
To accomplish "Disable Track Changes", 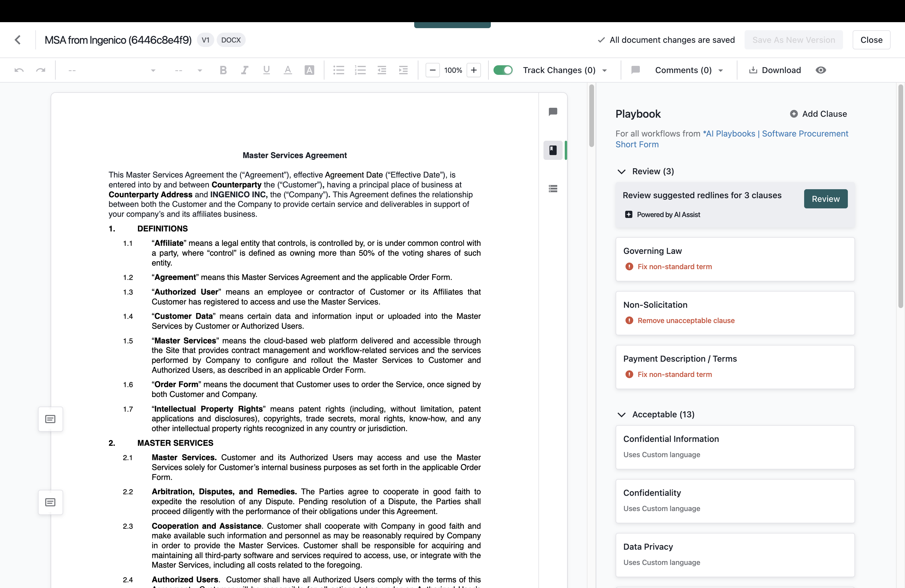I will coord(503,70).
